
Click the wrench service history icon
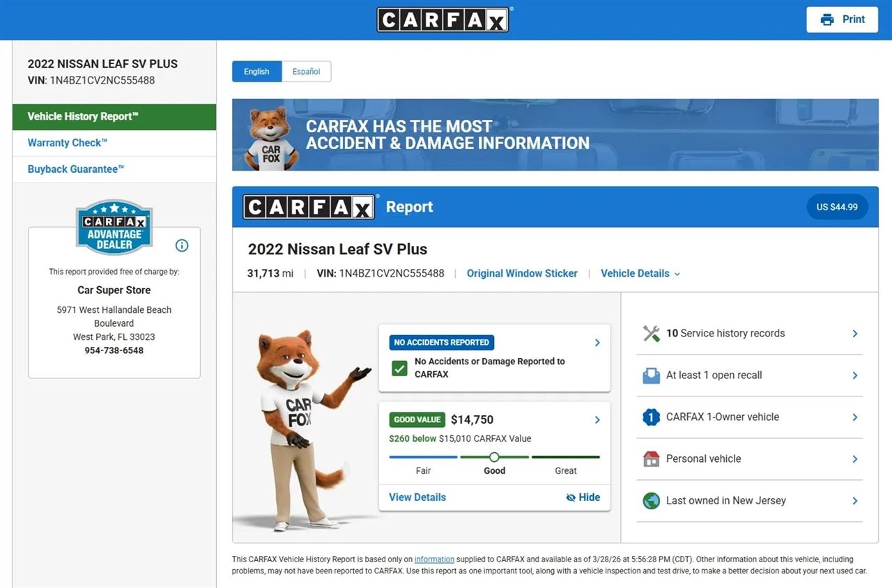pyautogui.click(x=651, y=334)
